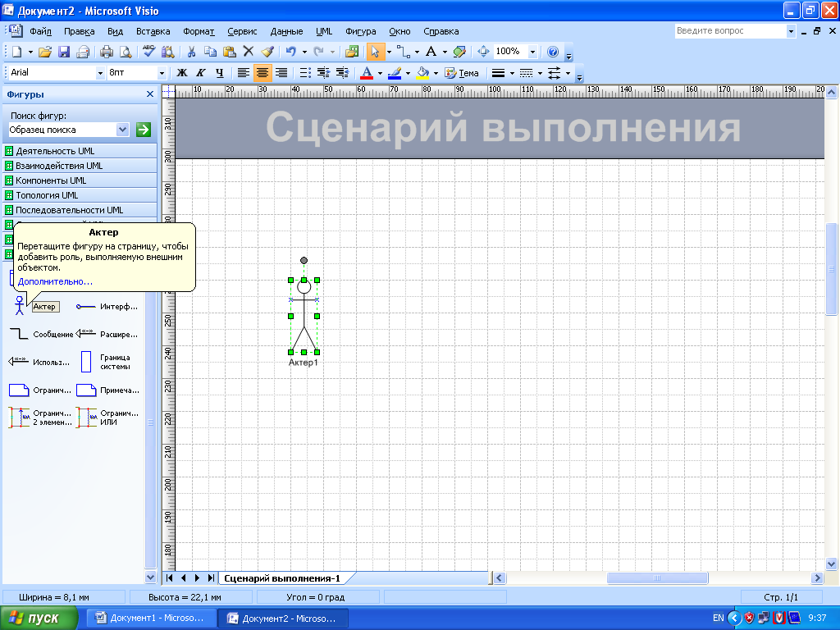Viewport: 840px width, 630px height.
Task: Undo the last action
Action: [x=290, y=52]
